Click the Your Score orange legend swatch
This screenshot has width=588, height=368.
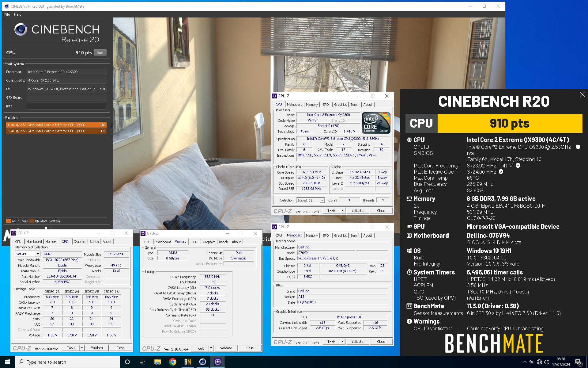tap(8, 221)
